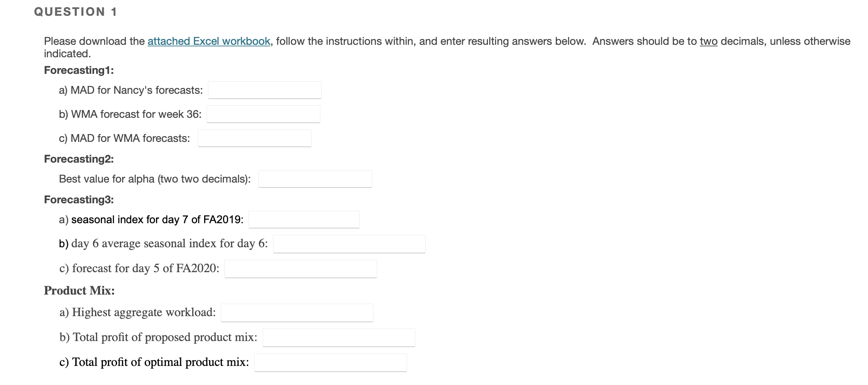The image size is (868, 385).
Task: Click the forecast for day 5 FA2020 field
Action: tap(300, 268)
